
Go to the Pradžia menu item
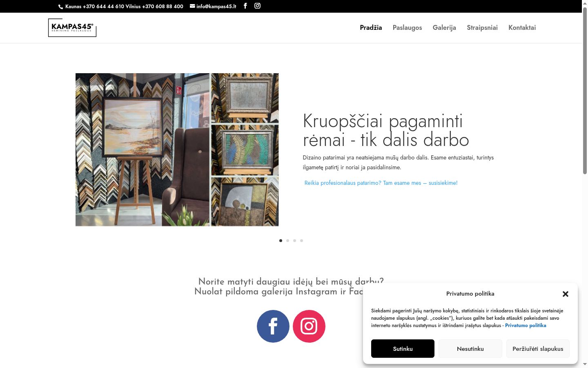tap(371, 27)
